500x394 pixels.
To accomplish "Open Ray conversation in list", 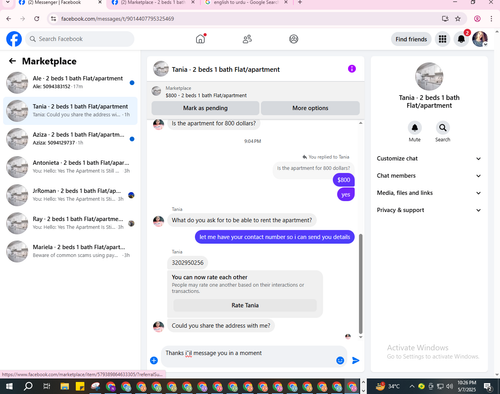I will [70, 223].
